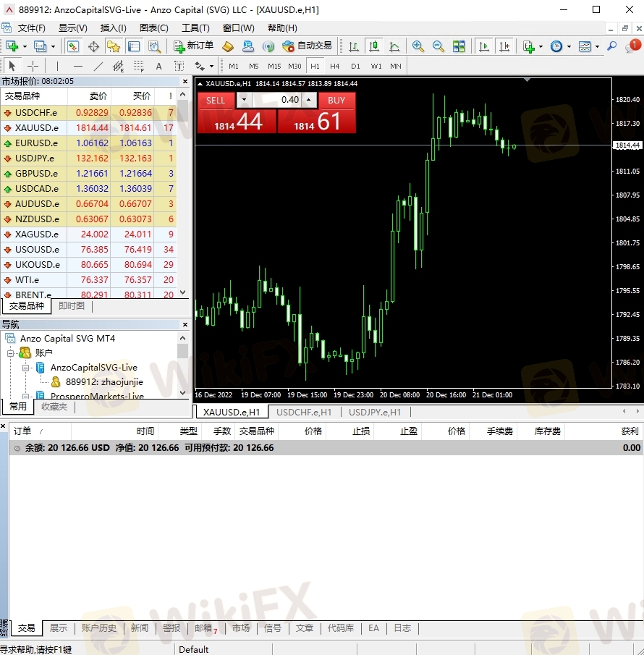Close the 导航 navigator panel
The width and height of the screenshot is (644, 655).
(185, 324)
